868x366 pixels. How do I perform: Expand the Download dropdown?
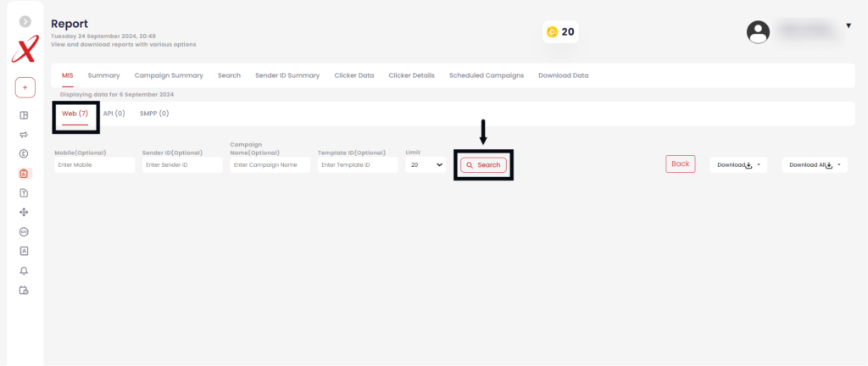(738, 165)
